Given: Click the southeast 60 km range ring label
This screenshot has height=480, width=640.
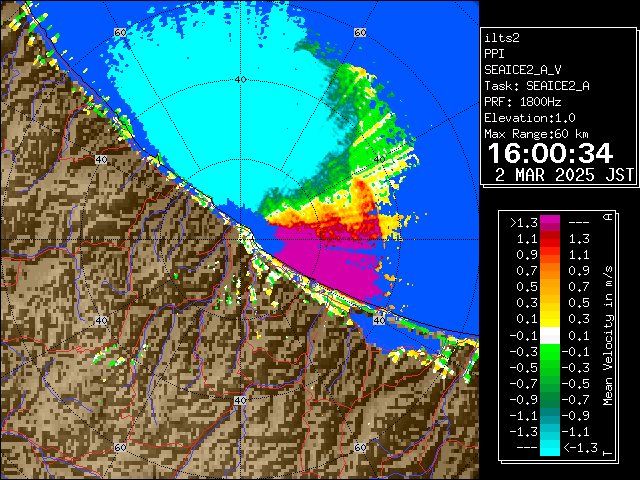Looking at the screenshot, I should 360,448.
